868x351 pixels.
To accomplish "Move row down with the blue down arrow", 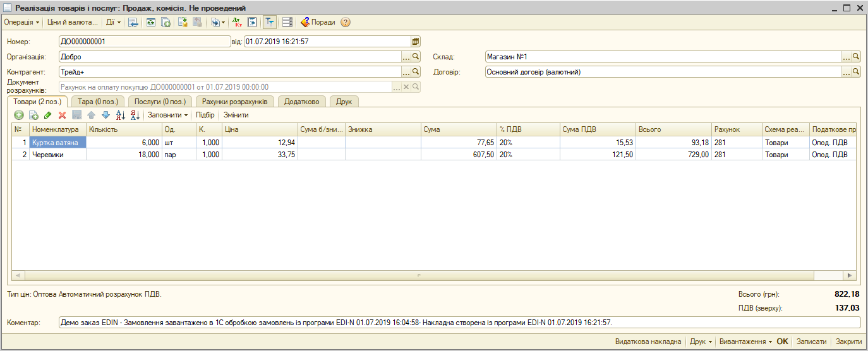I will click(105, 115).
